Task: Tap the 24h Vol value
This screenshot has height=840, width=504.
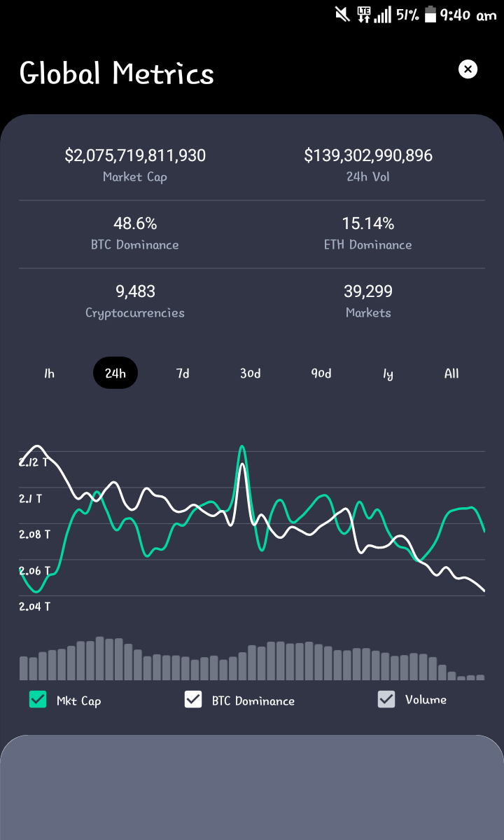Action: click(368, 156)
